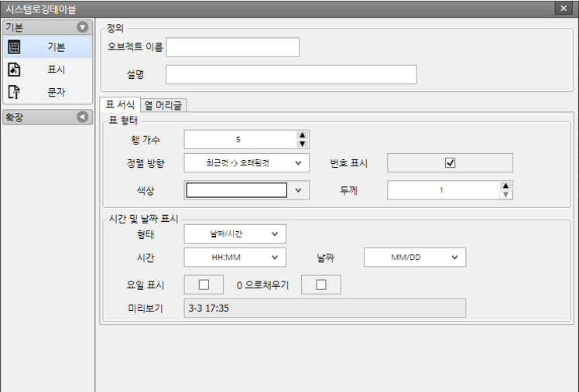Toggle the 번호 표시 checkbox
The width and height of the screenshot is (579, 392).
pos(451,163)
